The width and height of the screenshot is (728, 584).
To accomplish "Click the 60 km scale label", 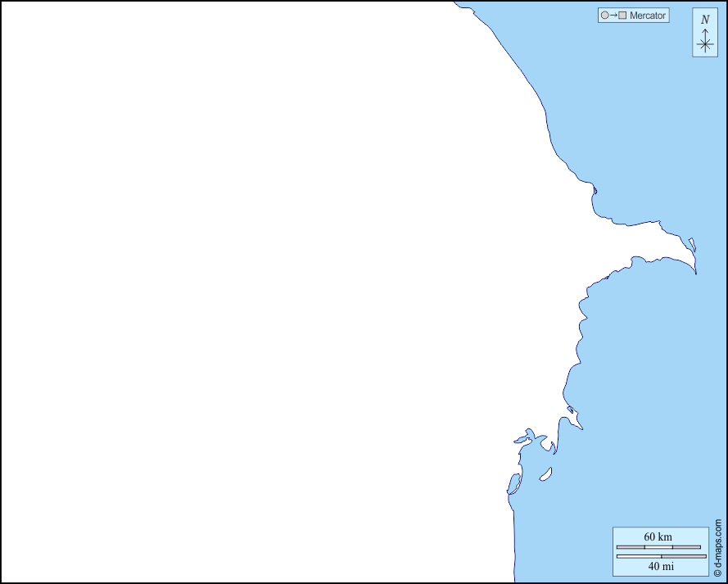I will click(658, 536).
